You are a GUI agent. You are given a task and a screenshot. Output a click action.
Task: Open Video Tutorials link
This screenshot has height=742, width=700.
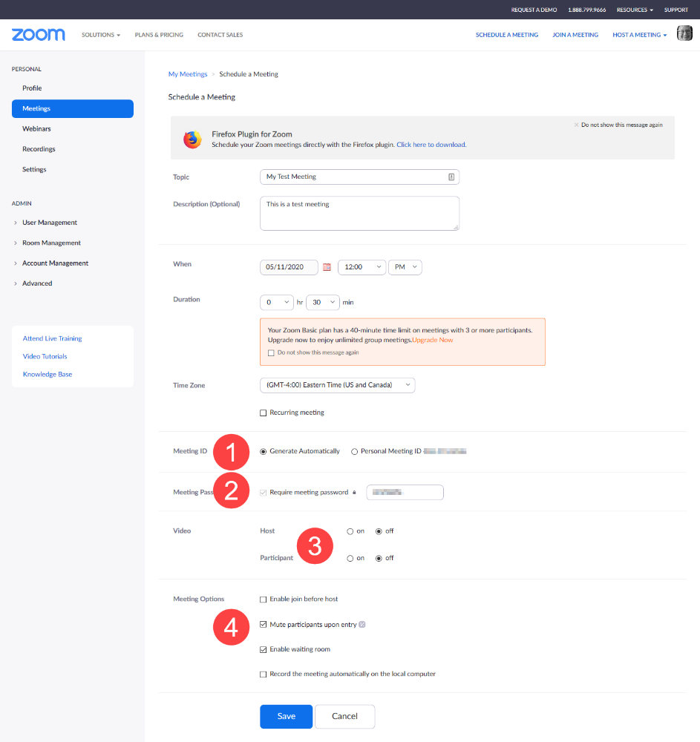45,356
